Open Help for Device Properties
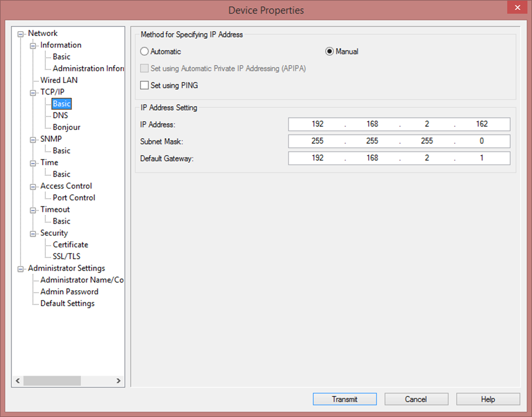 tap(488, 399)
